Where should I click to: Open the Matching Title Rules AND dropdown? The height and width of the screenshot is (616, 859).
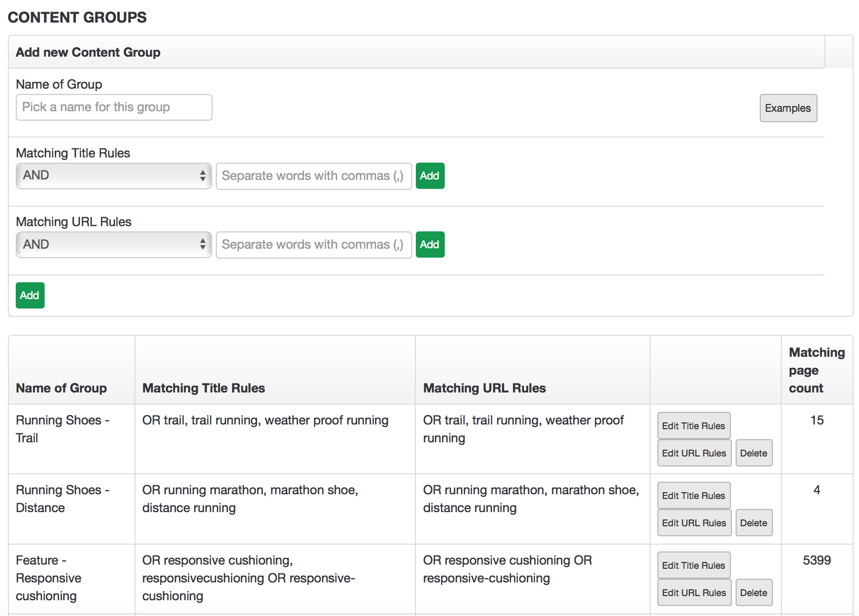[x=114, y=176]
